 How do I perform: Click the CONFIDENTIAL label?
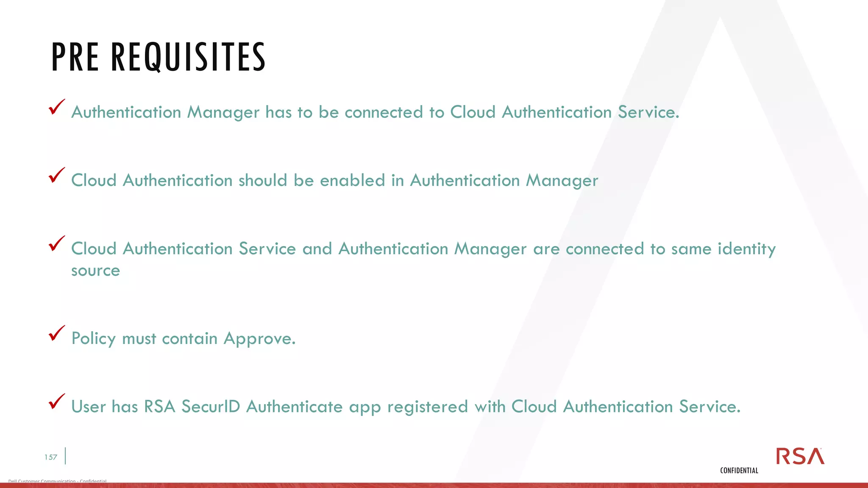click(x=739, y=470)
